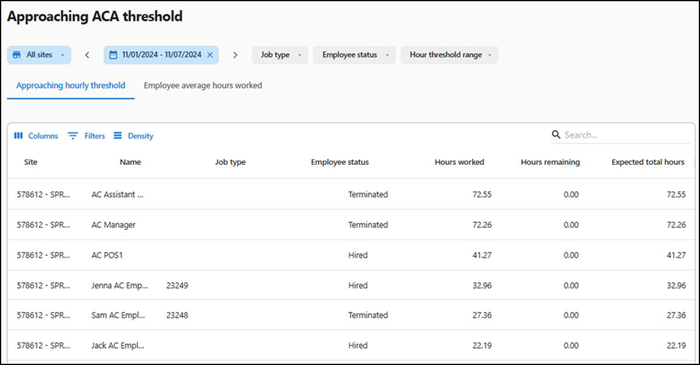Viewport: 700px width, 365px height.
Task: Open the table Filters panel
Action: tap(87, 136)
